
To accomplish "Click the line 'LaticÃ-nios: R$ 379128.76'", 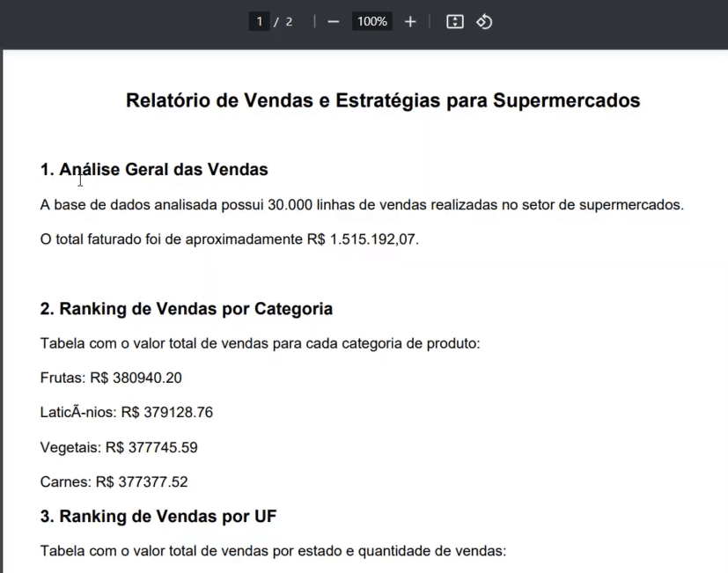I will (x=127, y=412).
